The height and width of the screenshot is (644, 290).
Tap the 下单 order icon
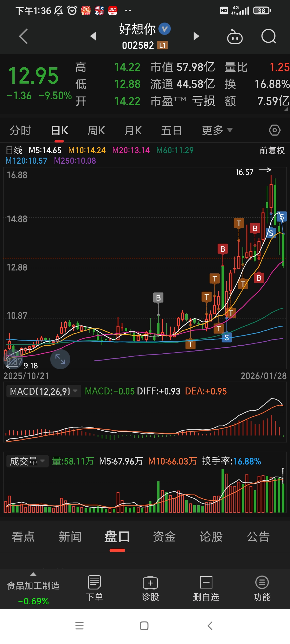[94, 588]
